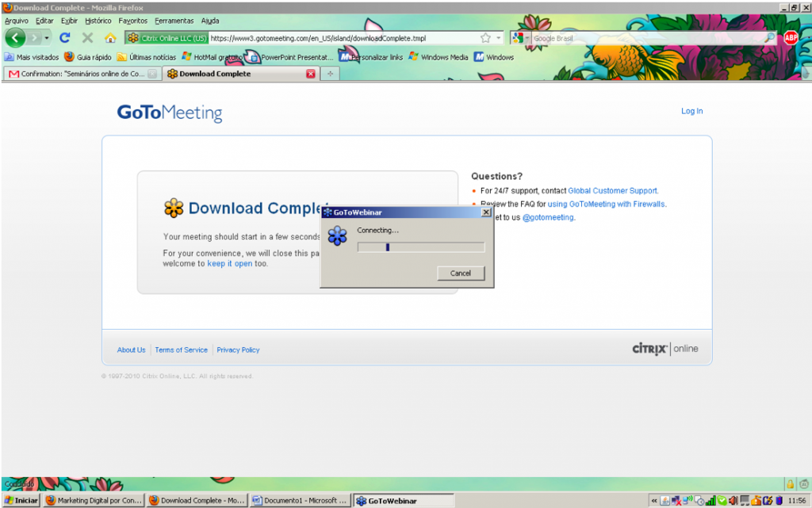Open the Guia rápido bookmark
Screen dimensions: 812x508
pyautogui.click(x=88, y=57)
